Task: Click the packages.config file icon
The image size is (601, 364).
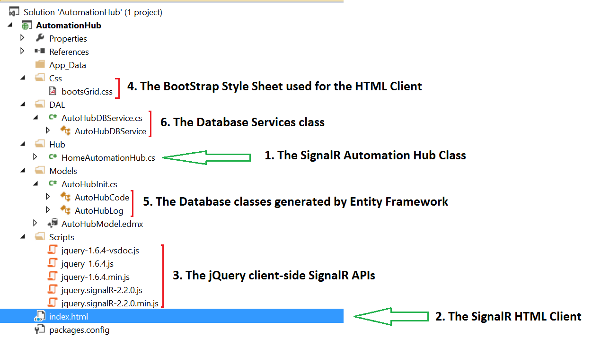Action: (x=40, y=329)
